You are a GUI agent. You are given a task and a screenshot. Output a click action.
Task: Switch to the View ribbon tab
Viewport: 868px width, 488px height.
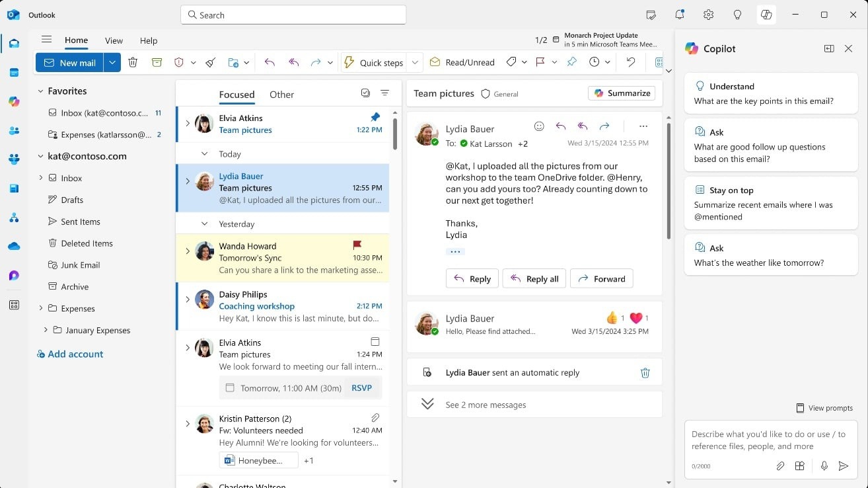(x=114, y=40)
